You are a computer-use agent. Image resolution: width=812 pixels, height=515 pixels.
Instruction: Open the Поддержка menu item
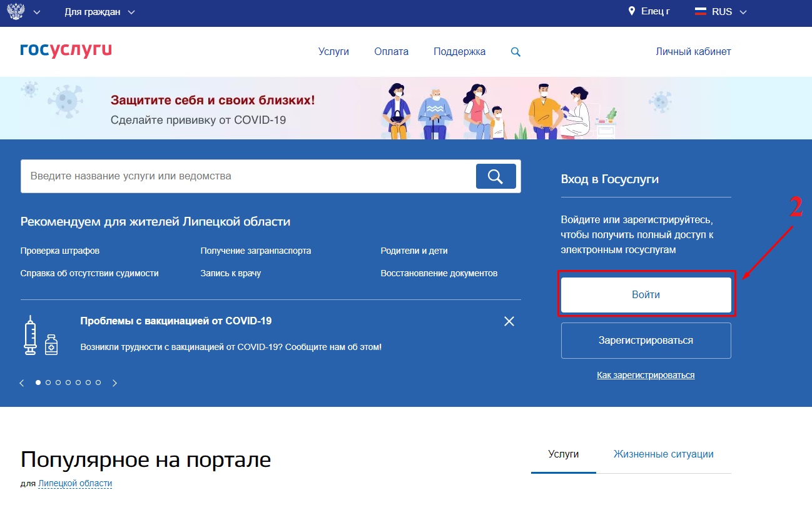coord(459,52)
